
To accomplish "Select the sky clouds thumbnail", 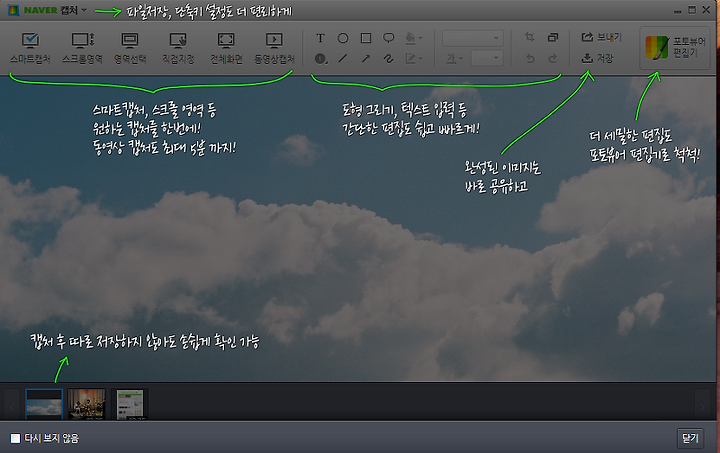I will click(44, 404).
